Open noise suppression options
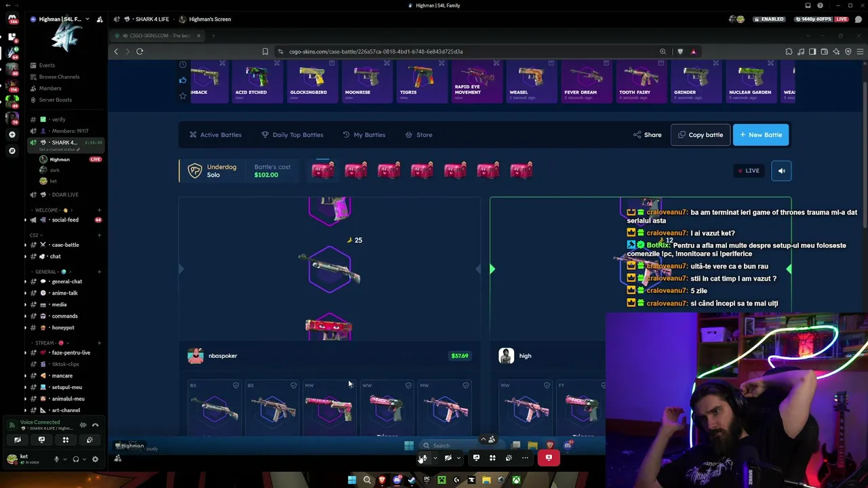868x488 pixels. point(83,425)
